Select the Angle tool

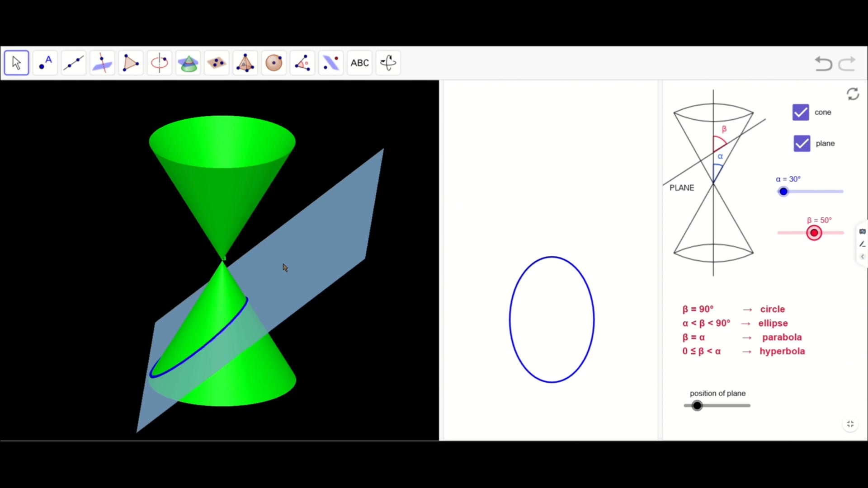click(x=302, y=63)
